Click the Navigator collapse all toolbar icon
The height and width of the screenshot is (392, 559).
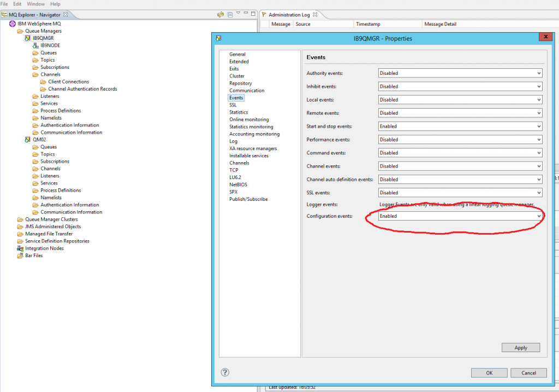(x=230, y=15)
